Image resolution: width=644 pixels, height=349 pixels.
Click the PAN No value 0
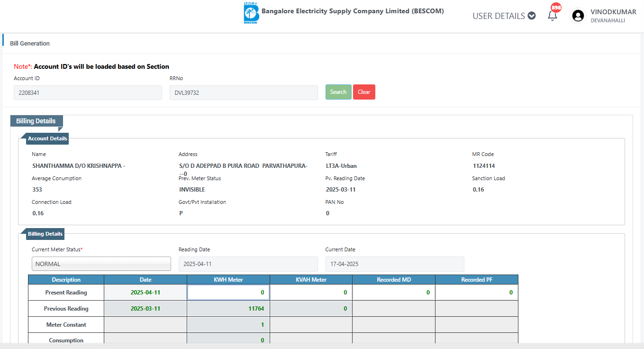coord(327,213)
